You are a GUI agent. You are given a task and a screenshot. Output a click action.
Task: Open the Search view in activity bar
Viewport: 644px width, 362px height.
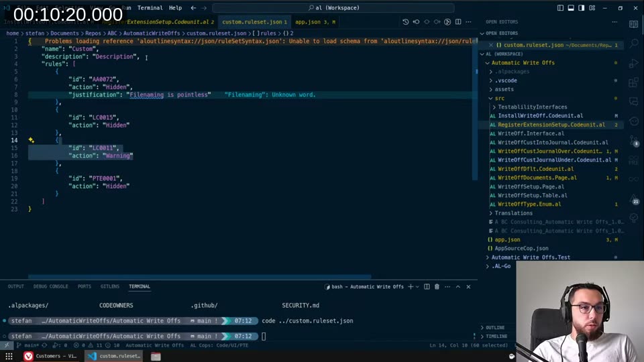coord(634,44)
